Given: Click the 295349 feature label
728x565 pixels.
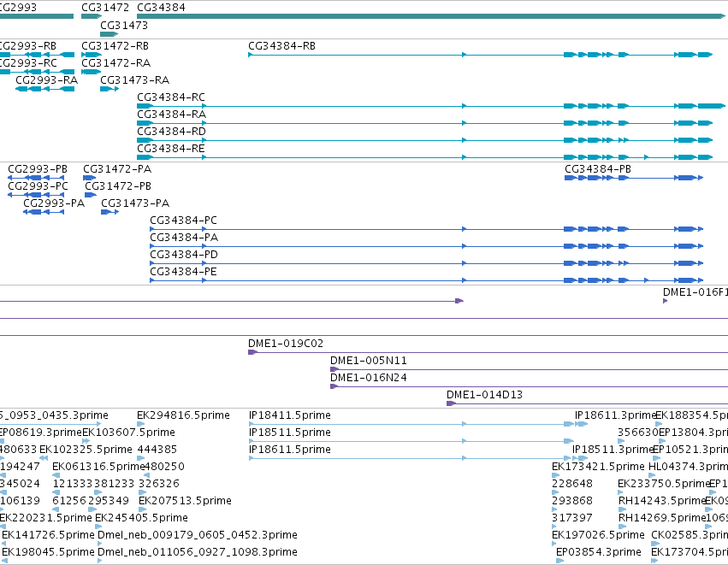Looking at the screenshot, I should click(x=109, y=502).
